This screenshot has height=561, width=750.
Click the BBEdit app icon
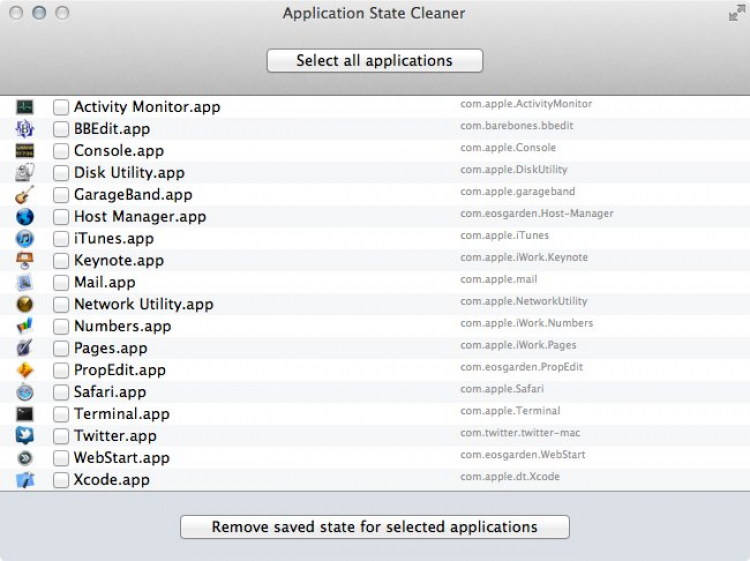pos(25,129)
